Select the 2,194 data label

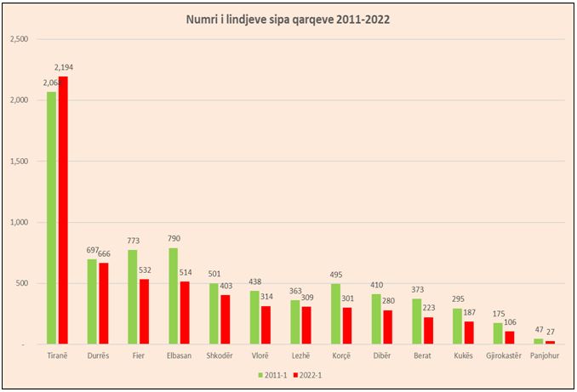65,67
